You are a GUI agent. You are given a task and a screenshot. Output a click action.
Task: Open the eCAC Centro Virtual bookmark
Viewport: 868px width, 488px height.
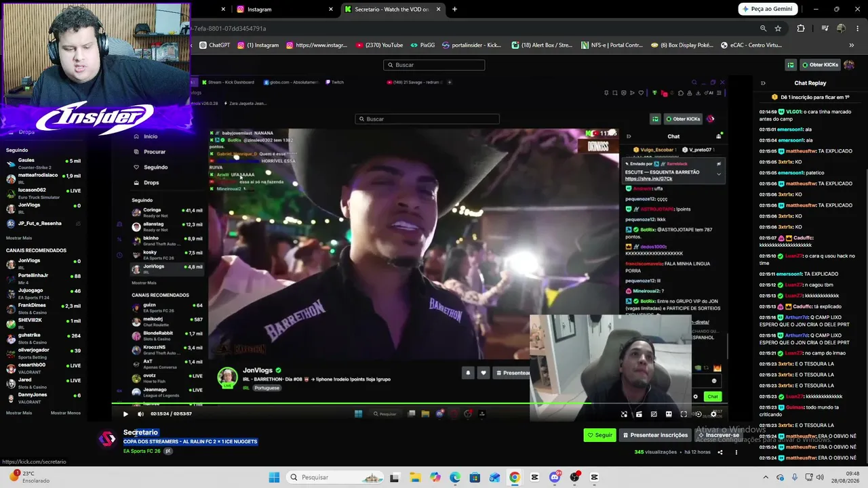click(751, 45)
